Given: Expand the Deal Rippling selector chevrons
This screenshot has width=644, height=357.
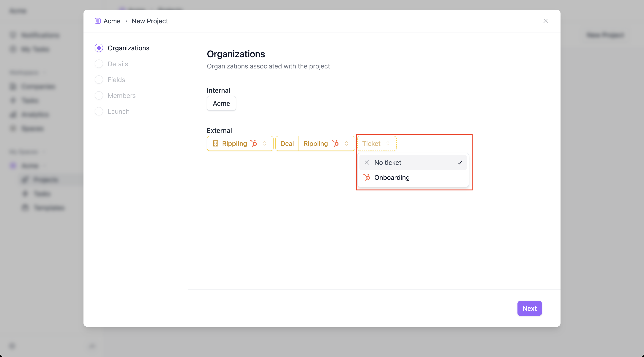Looking at the screenshot, I should coord(346,143).
